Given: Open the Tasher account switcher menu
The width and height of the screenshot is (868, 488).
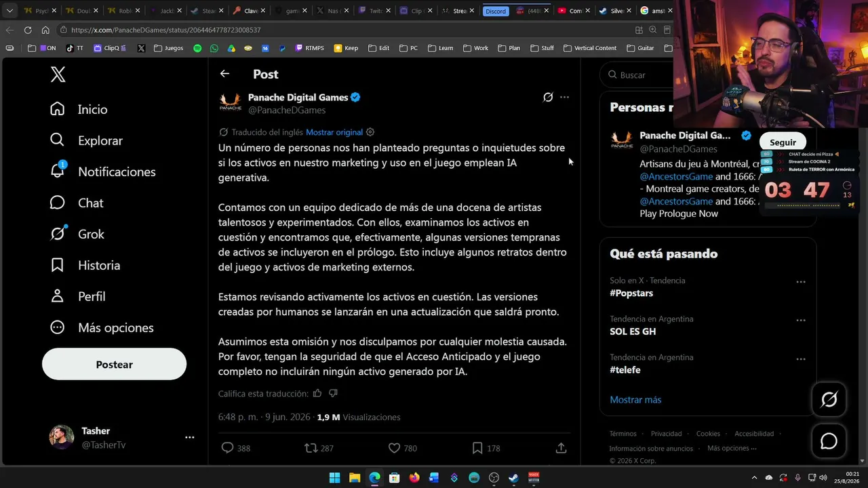Looking at the screenshot, I should (x=190, y=437).
